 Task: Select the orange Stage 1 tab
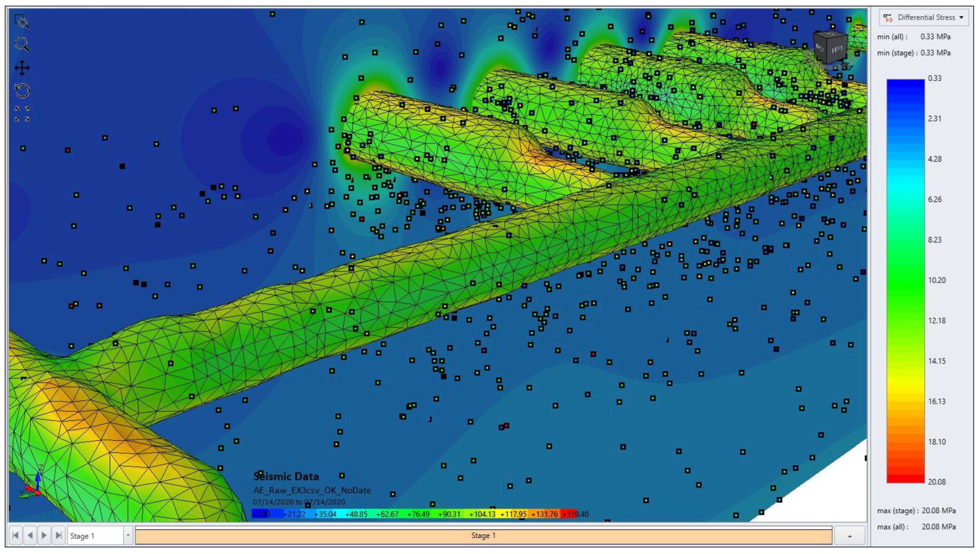coord(483,536)
